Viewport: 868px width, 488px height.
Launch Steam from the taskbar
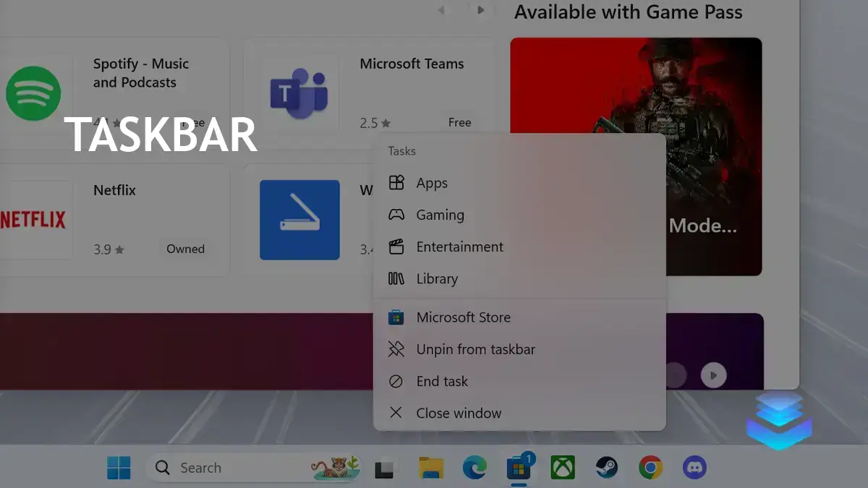point(606,468)
